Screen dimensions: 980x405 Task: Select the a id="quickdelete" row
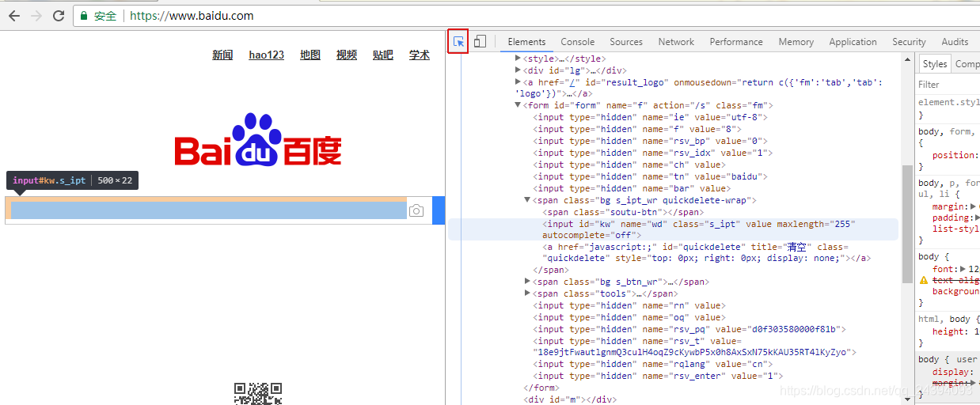(706, 252)
